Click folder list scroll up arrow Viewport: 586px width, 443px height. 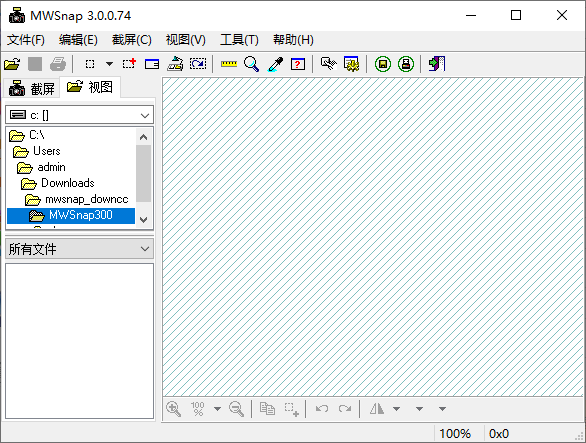[x=144, y=137]
